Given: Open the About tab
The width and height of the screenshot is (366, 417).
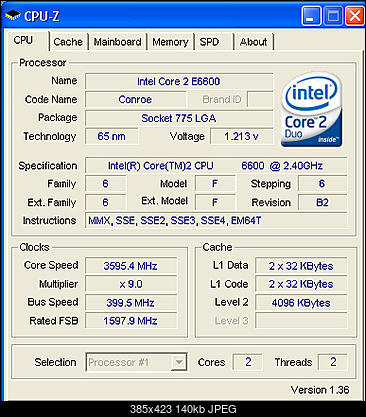Looking at the screenshot, I should (x=254, y=42).
